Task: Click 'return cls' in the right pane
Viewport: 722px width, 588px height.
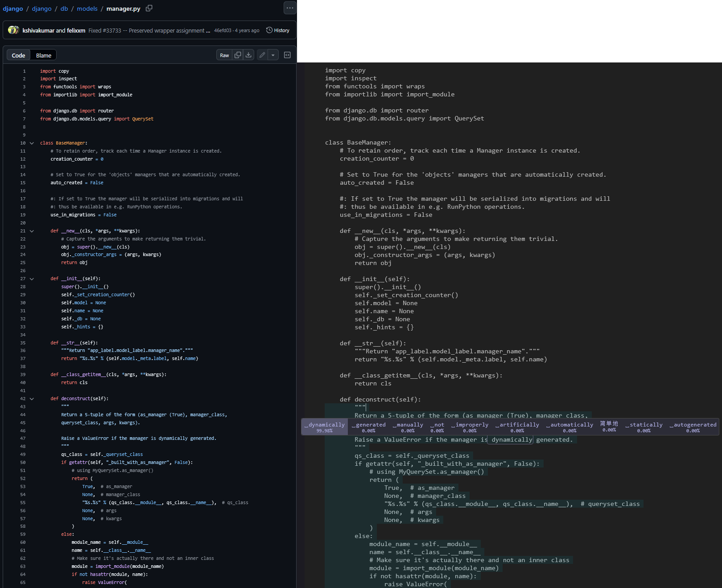Action: [373, 384]
